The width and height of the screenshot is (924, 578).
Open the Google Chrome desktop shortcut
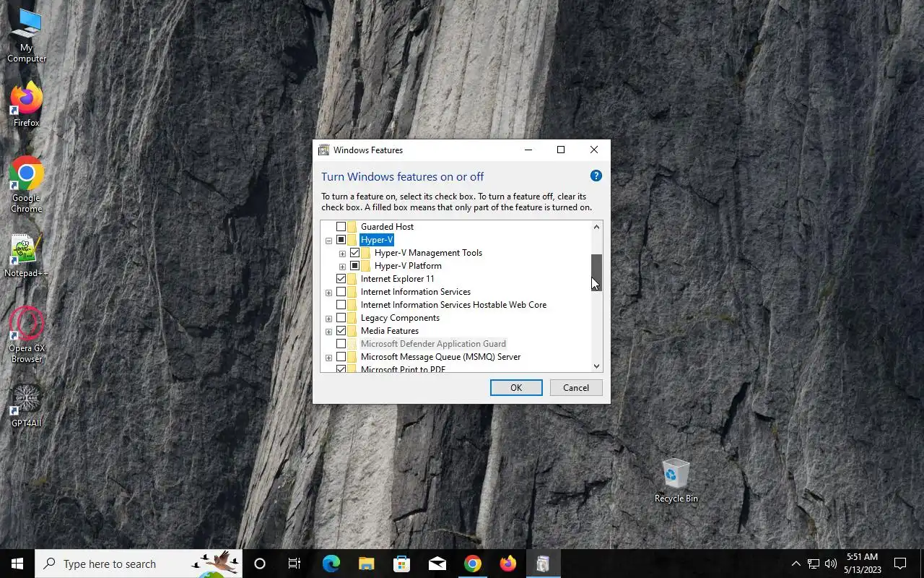pos(27,184)
